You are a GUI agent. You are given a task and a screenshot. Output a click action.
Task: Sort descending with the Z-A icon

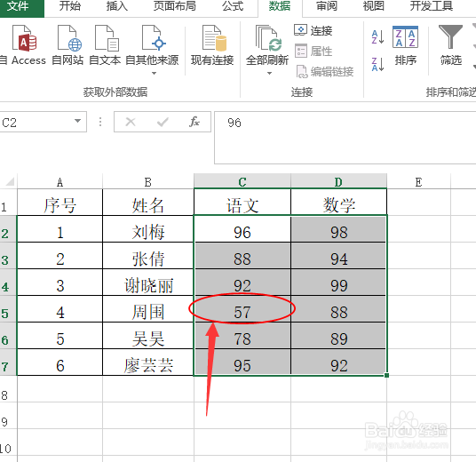pyautogui.click(x=378, y=64)
